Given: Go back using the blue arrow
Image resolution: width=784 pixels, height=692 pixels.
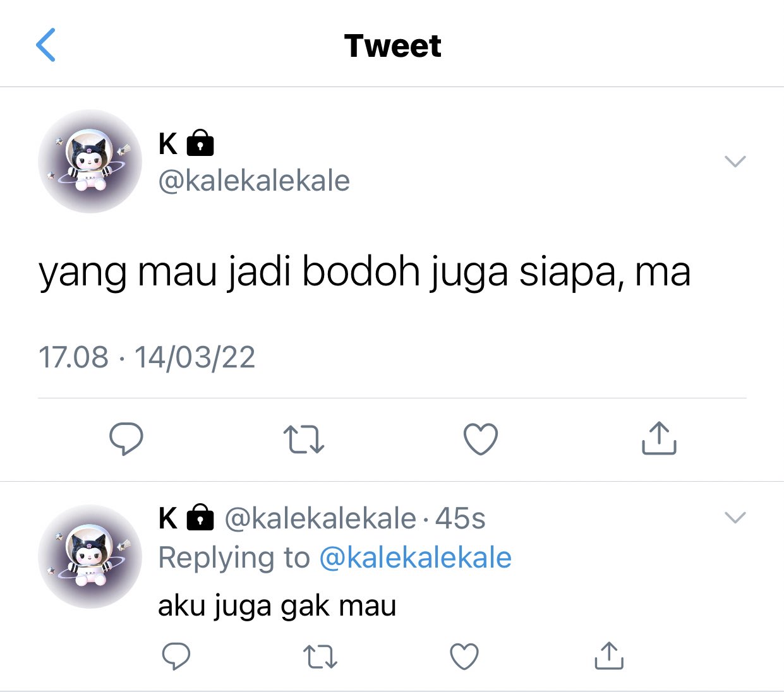Looking at the screenshot, I should click(46, 45).
